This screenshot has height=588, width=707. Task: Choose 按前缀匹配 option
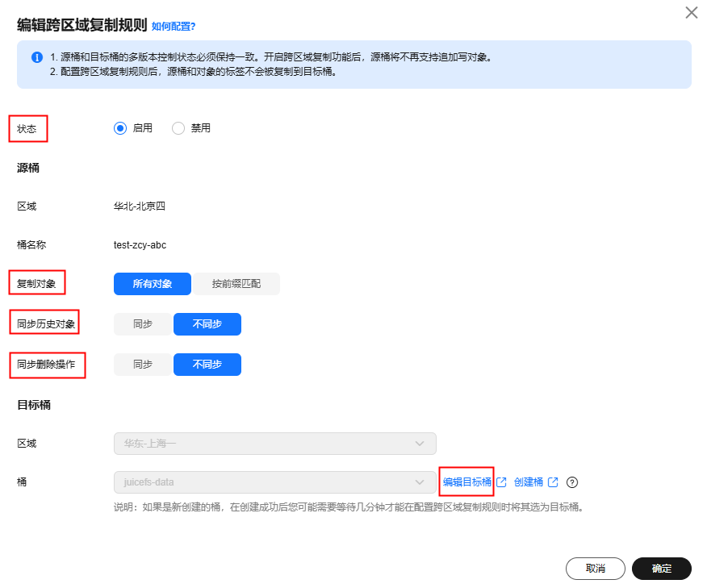pyautogui.click(x=236, y=284)
